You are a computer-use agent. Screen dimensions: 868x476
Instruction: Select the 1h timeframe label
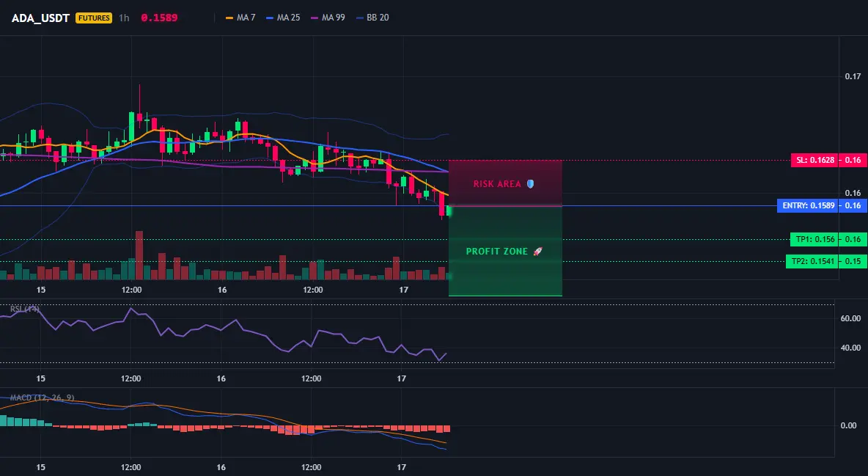124,18
